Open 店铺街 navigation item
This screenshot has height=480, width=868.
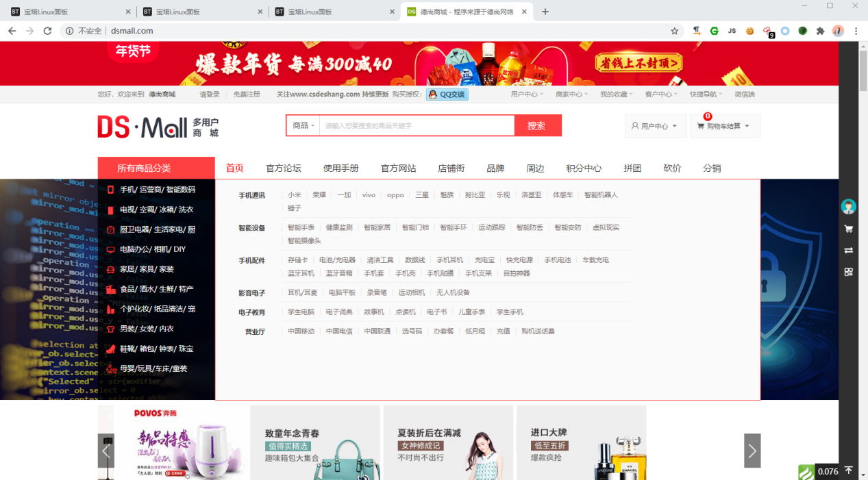pos(451,168)
